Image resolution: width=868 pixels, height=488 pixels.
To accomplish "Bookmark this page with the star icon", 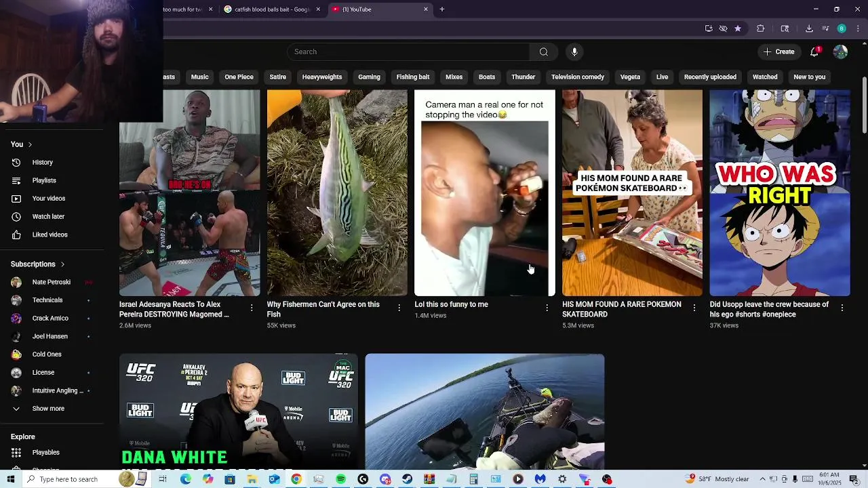I will coord(738,28).
